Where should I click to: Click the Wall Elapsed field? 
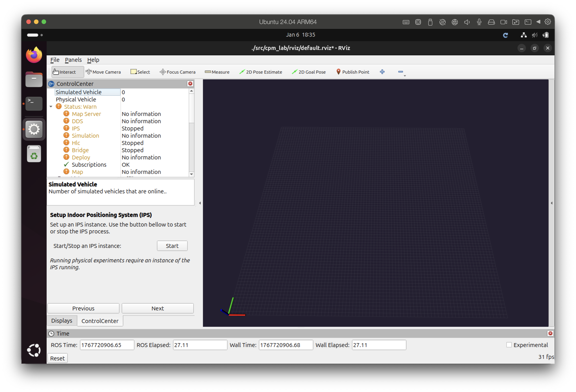tap(379, 345)
